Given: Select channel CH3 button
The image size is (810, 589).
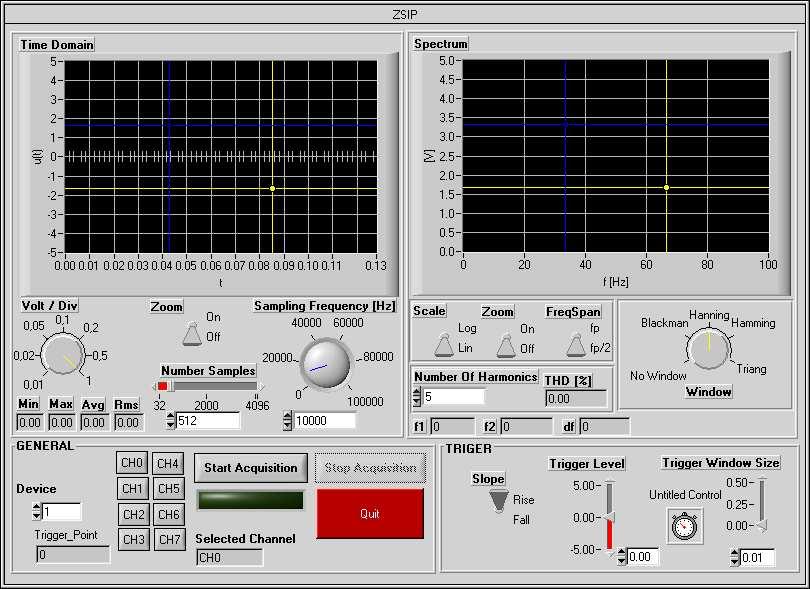Looking at the screenshot, I should pos(134,539).
